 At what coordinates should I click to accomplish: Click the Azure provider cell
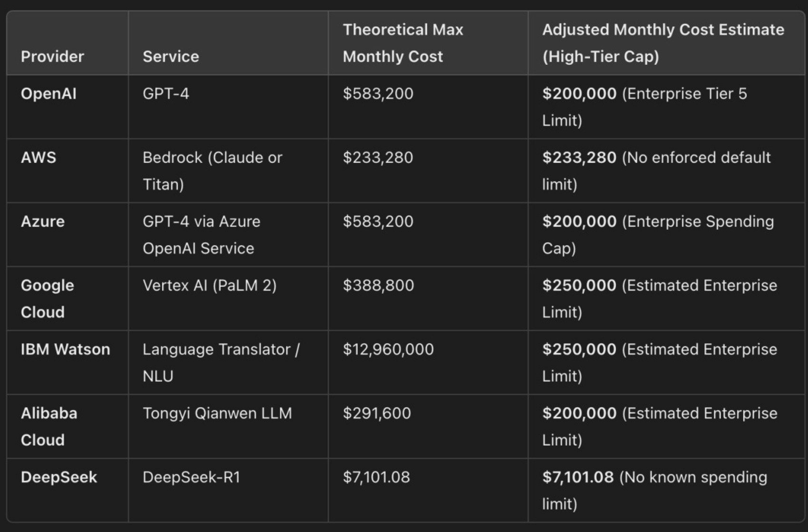coord(43,222)
